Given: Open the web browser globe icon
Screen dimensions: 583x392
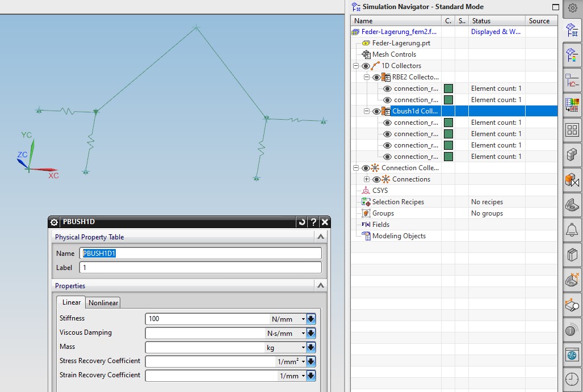Looking at the screenshot, I should pos(572,355).
